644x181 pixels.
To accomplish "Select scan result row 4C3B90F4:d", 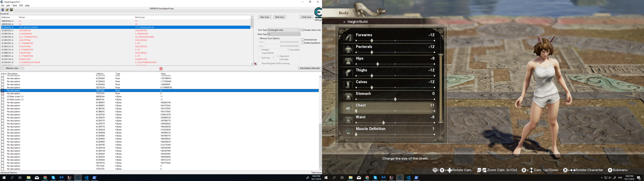I will (125, 37).
